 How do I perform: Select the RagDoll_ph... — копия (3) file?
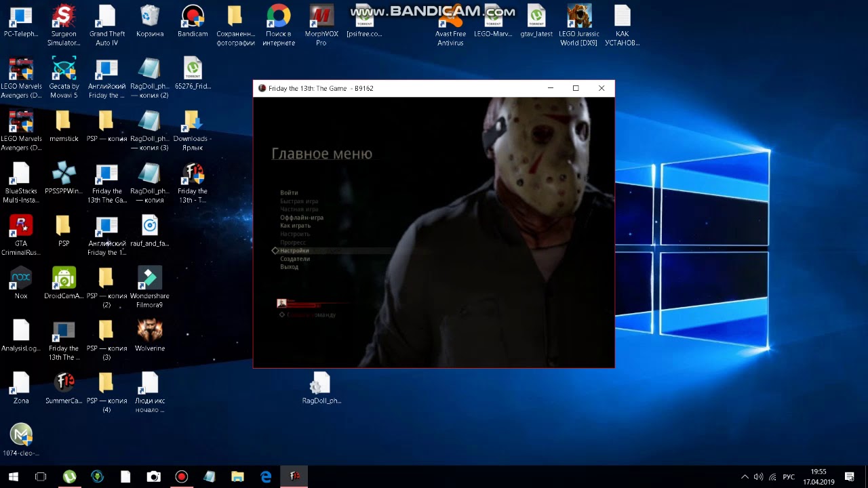[150, 130]
